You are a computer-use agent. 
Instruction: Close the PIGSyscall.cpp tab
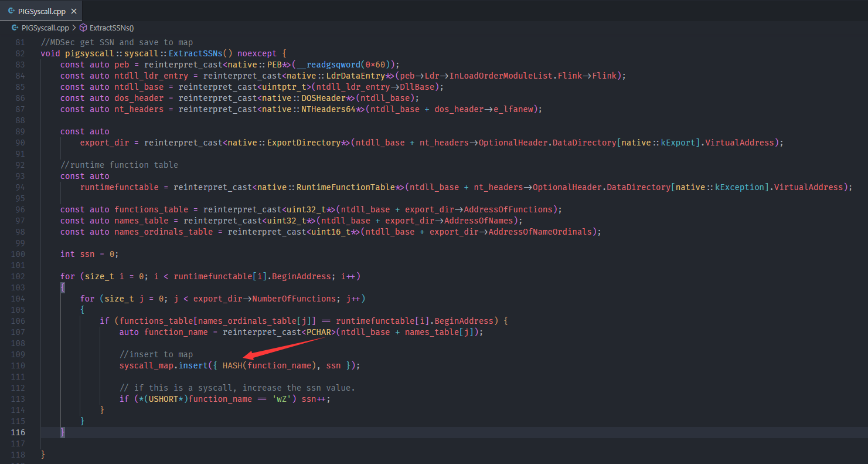tap(73, 11)
